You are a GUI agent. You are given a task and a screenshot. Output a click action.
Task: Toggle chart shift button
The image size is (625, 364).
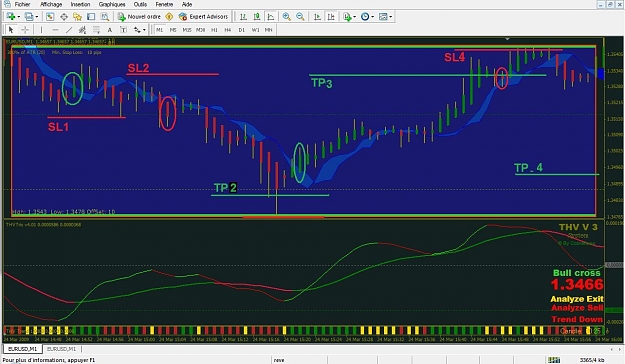pyautogui.click(x=331, y=17)
